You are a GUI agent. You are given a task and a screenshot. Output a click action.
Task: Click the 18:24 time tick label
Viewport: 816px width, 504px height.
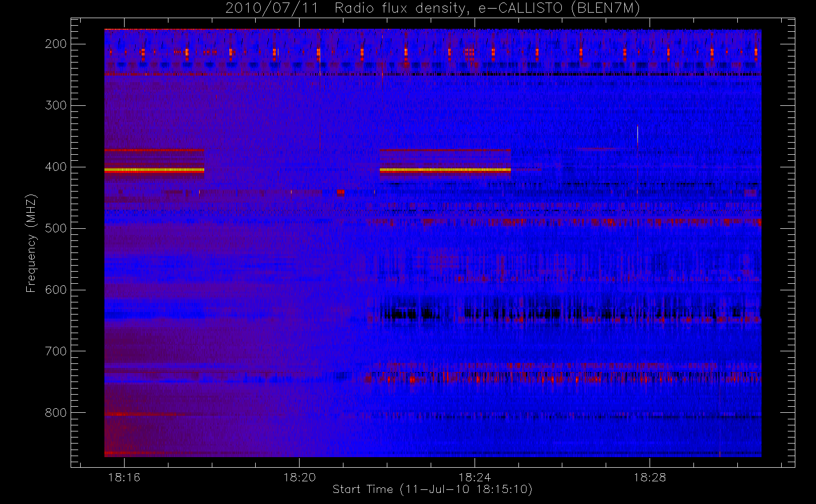(475, 477)
